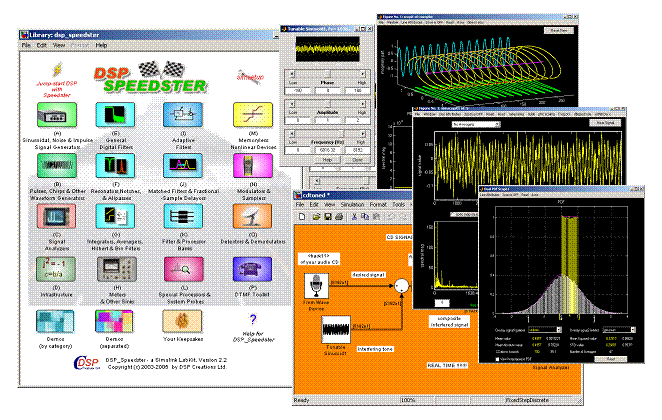Toggle View theoretical PDF checkbox
The width and height of the screenshot is (662, 420).
(498, 358)
